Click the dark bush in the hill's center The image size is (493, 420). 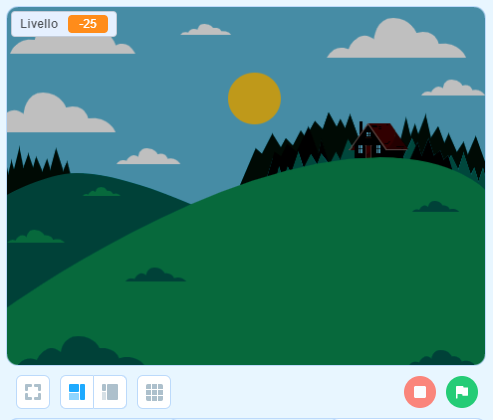pos(156,275)
